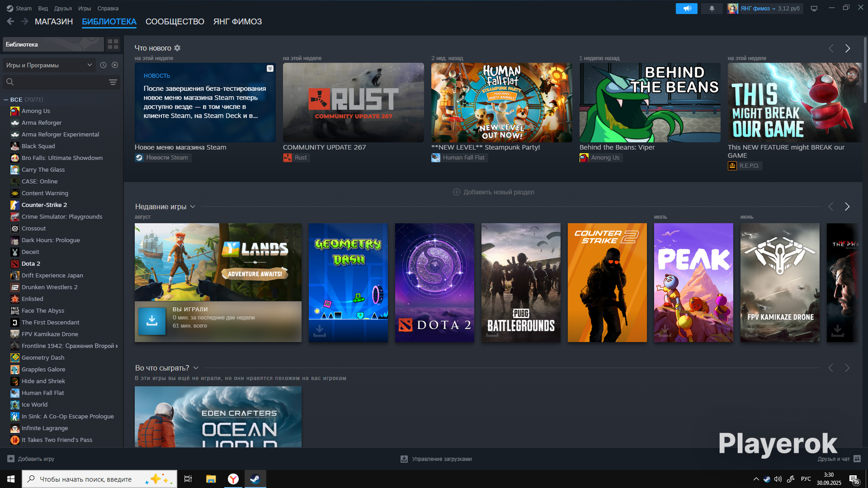Go back with the left arrow
868x488 pixels.
10,21
